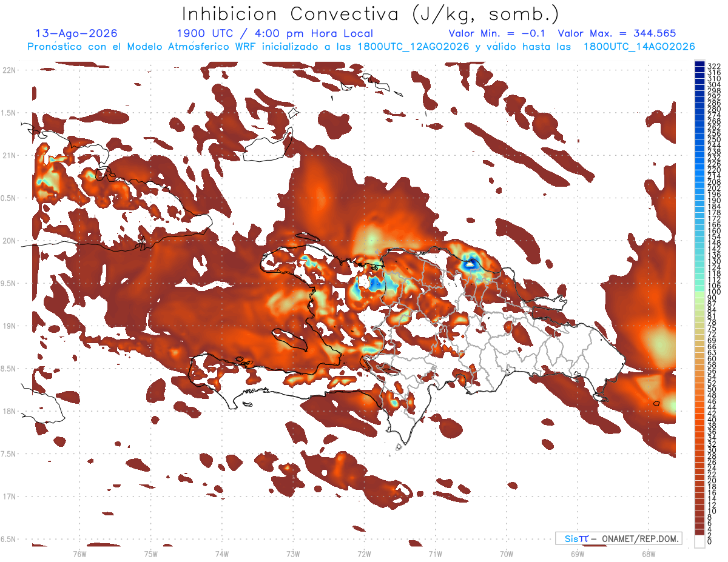Click the '69W' longitude label
This screenshot has width=728, height=562.
(x=577, y=554)
